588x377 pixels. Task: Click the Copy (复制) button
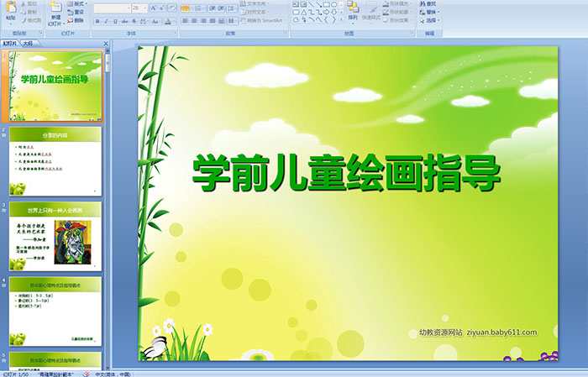(29, 12)
